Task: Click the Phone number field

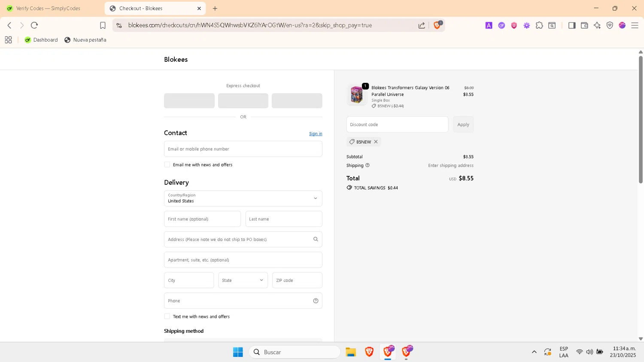Action: [x=243, y=301]
